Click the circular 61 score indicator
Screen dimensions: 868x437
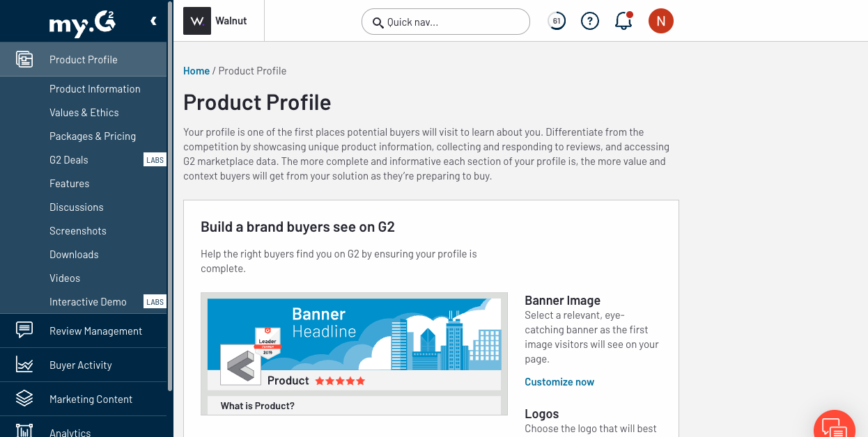pos(557,22)
